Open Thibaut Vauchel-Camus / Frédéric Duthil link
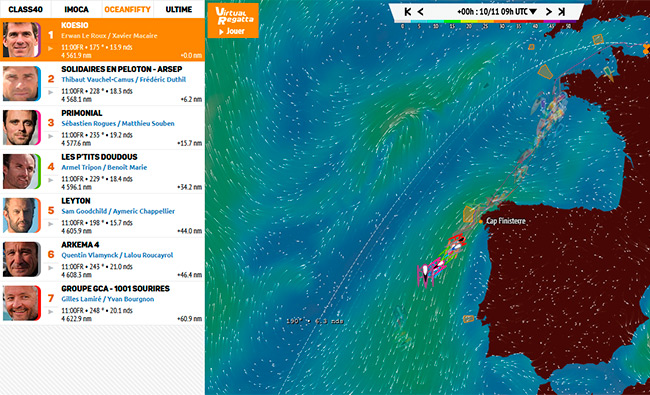 point(124,79)
